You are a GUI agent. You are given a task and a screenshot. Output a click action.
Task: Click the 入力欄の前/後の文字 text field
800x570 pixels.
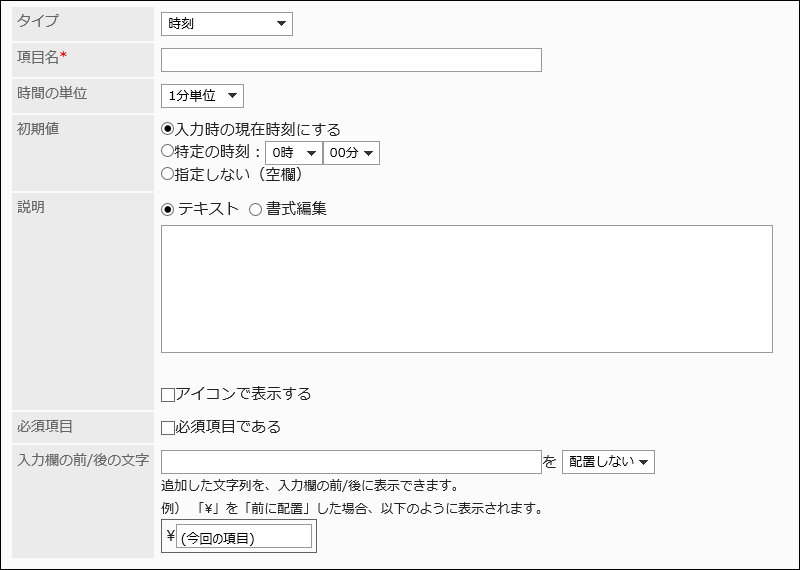(x=351, y=461)
